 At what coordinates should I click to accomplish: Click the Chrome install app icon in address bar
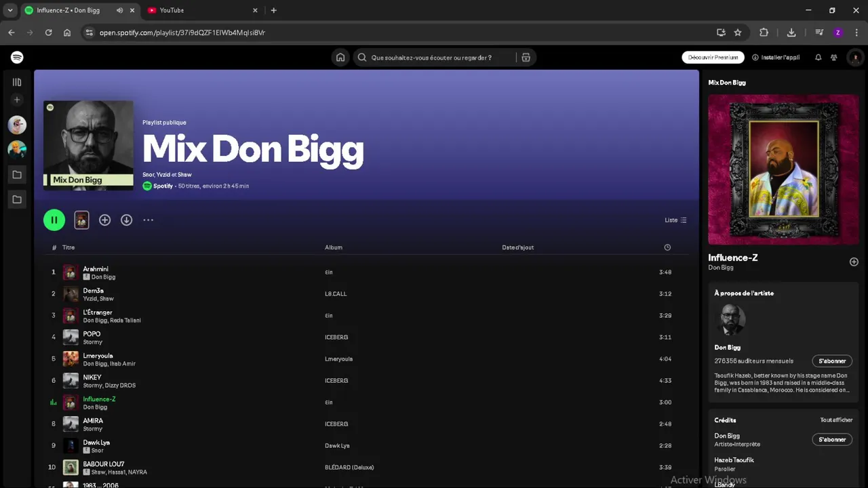pyautogui.click(x=721, y=33)
